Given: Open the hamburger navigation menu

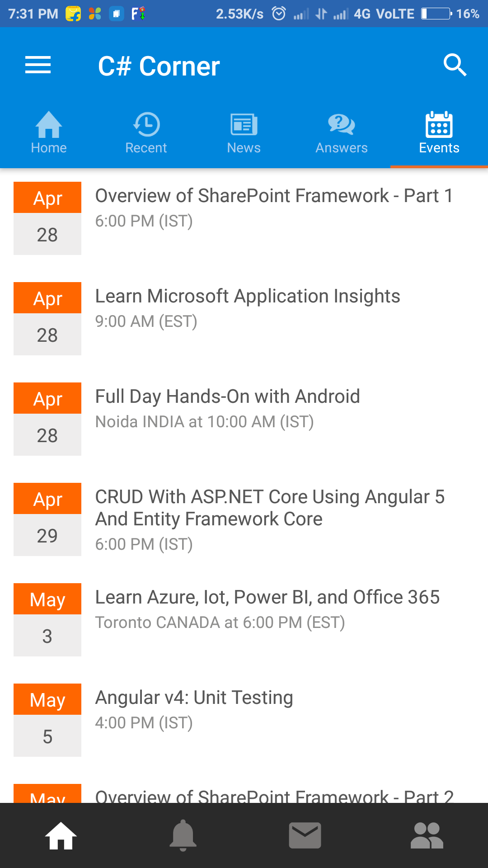Looking at the screenshot, I should (38, 65).
